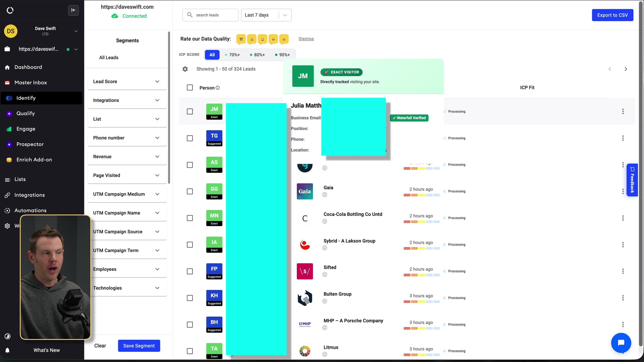Expand the Revenue filter

coord(127,157)
